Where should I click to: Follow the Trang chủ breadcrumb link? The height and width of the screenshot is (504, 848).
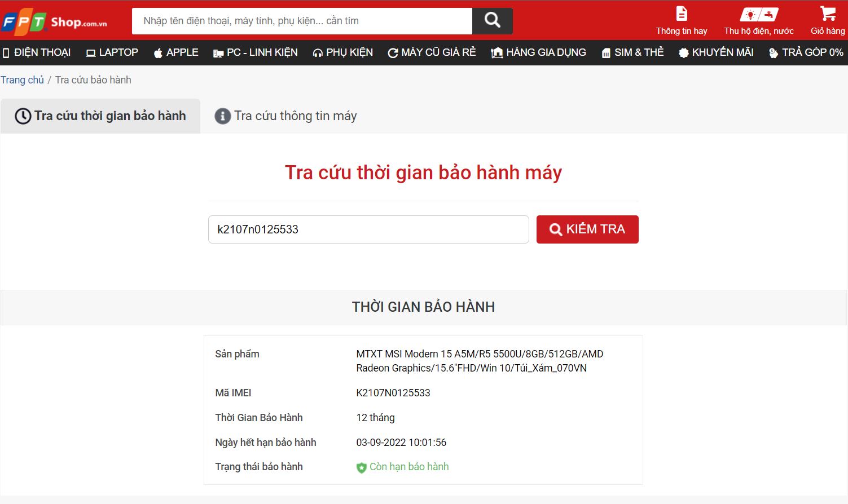pos(22,80)
